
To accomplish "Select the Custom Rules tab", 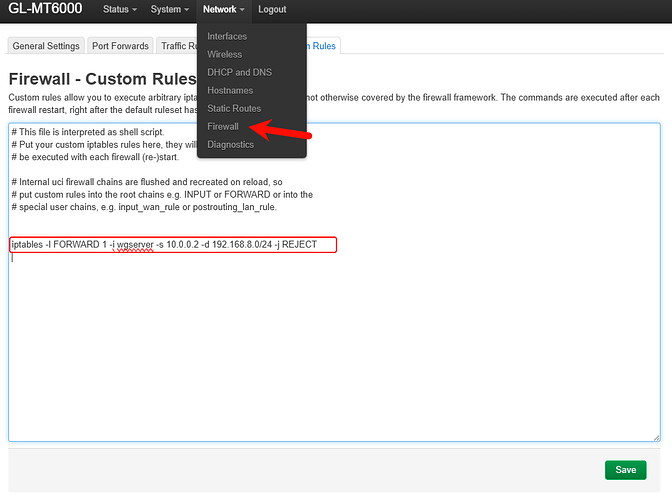I will [x=323, y=46].
